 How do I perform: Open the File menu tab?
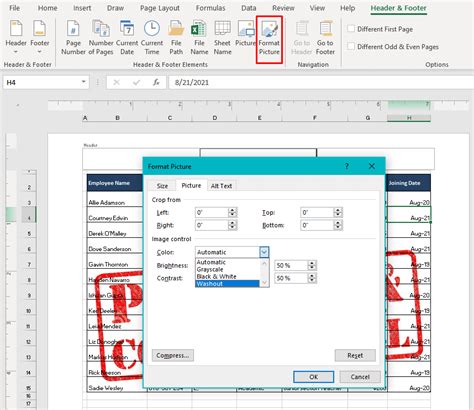click(14, 8)
